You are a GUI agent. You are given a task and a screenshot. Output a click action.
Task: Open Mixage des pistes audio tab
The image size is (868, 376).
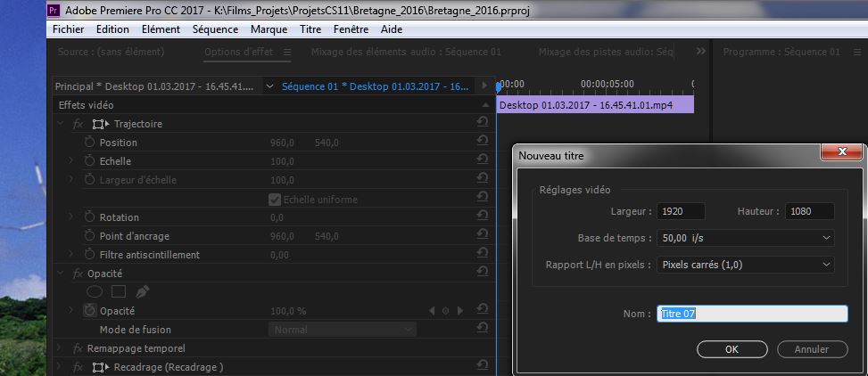[x=606, y=52]
